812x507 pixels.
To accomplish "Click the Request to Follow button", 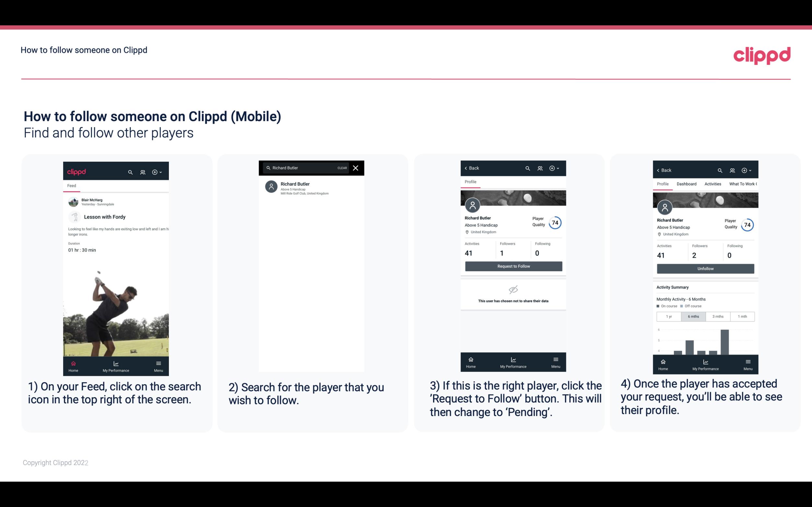I will click(513, 266).
